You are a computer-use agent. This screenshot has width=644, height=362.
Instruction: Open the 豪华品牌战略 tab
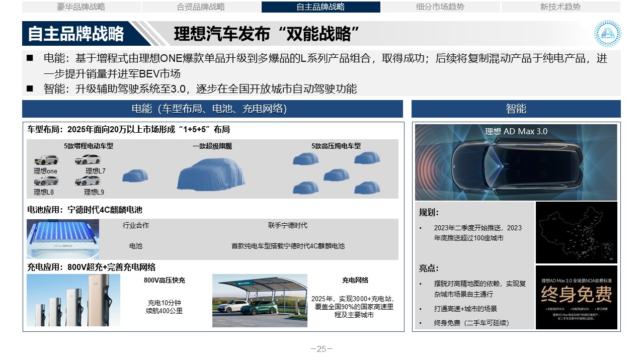[82, 7]
